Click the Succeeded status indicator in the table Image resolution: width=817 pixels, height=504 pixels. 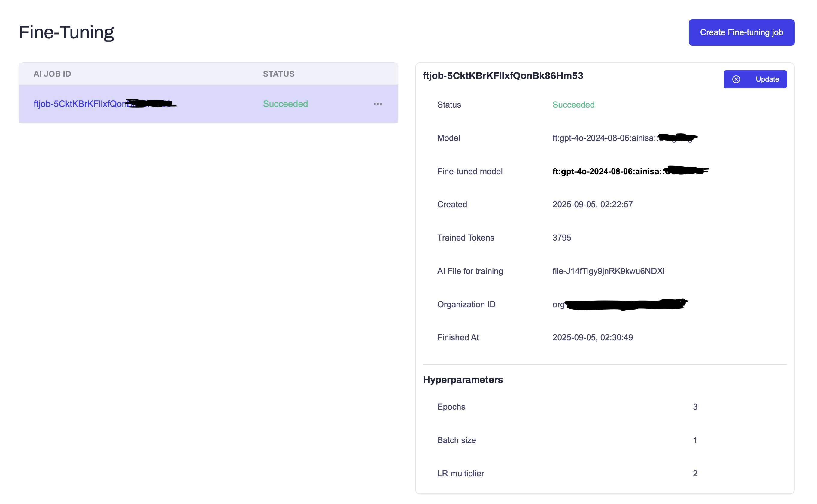point(285,104)
